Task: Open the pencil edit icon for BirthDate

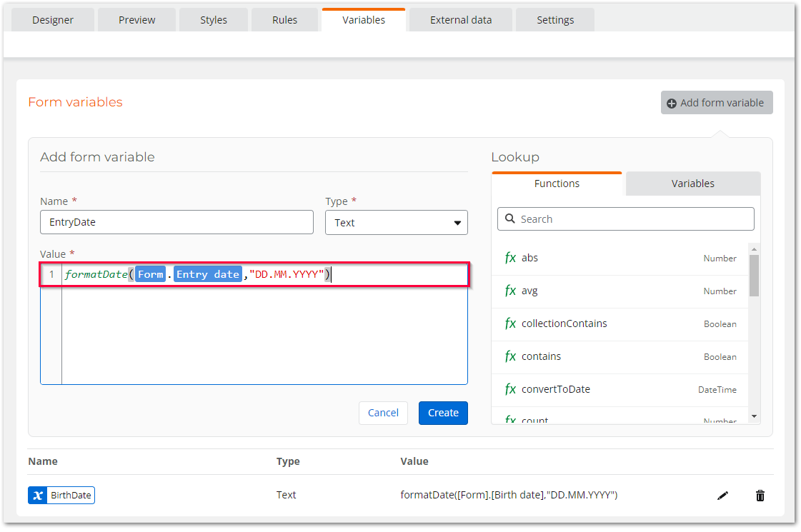Action: click(x=722, y=495)
